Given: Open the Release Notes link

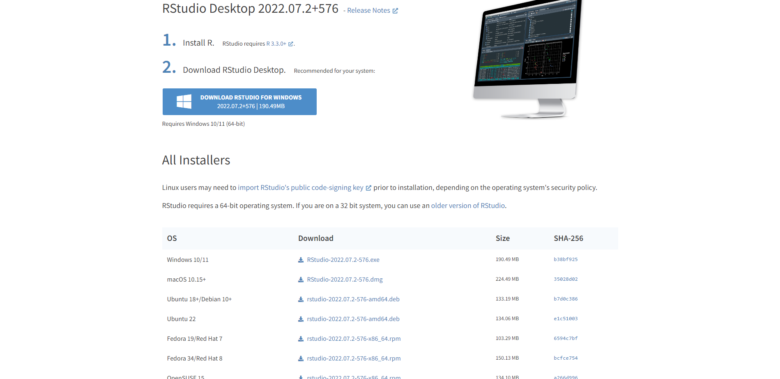Looking at the screenshot, I should pyautogui.click(x=369, y=10).
